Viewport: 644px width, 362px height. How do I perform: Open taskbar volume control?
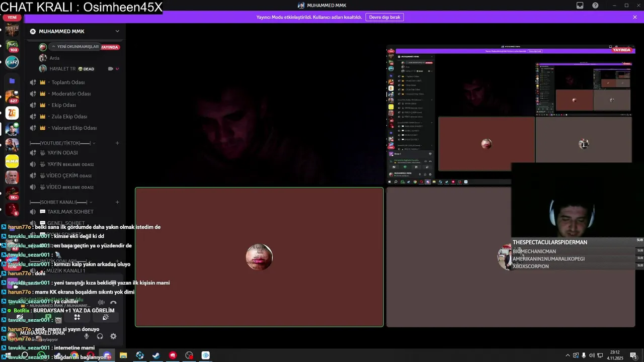(592, 355)
